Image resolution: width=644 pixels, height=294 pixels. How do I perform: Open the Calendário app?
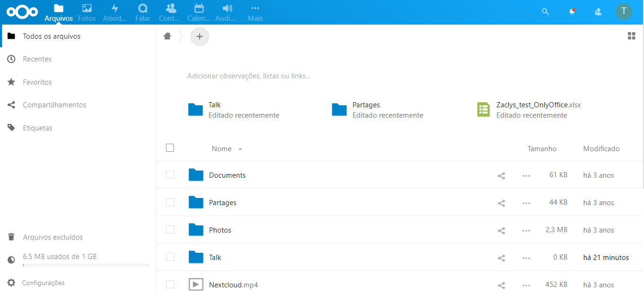[x=199, y=12]
